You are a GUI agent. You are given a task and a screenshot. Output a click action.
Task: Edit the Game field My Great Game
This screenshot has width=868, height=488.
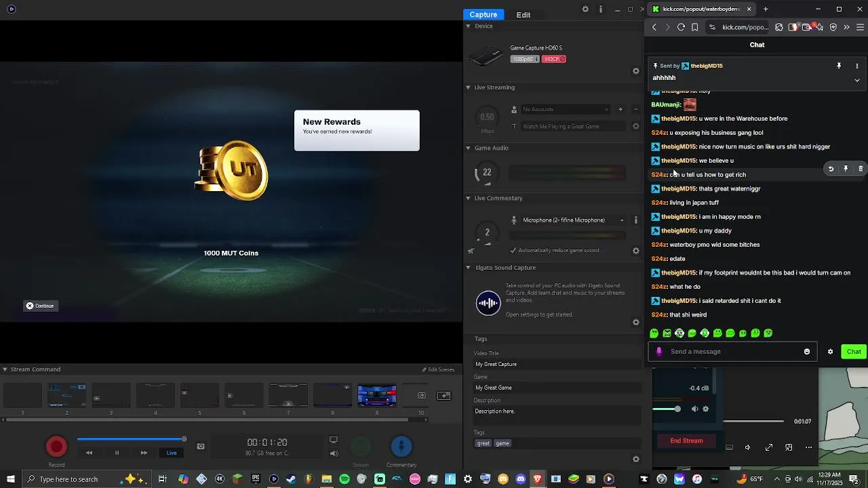click(557, 388)
